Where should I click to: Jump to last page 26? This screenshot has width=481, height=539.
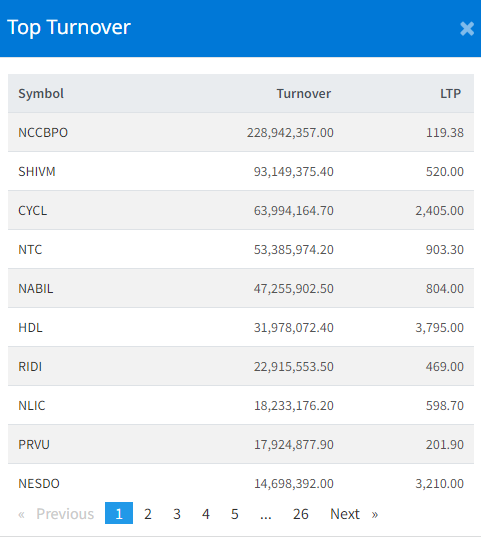tap(300, 514)
